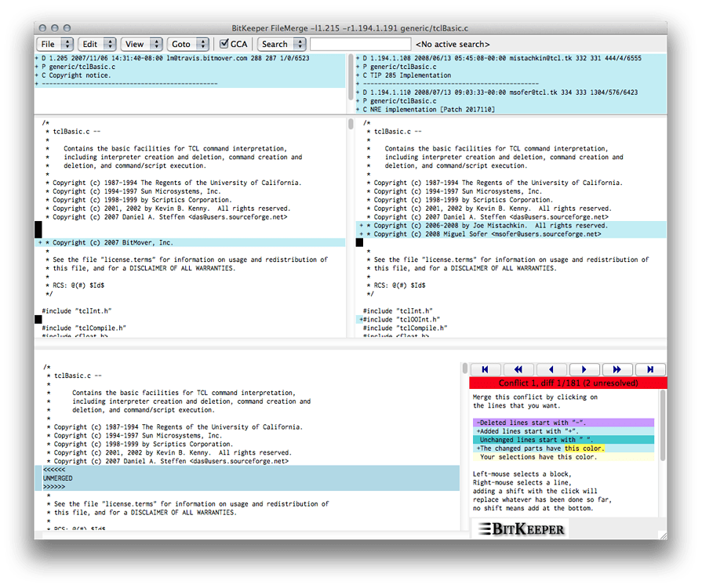Image resolution: width=702 pixels, height=588 pixels.
Task: Skip to next conflict via double-right-arrow button
Action: pos(618,368)
